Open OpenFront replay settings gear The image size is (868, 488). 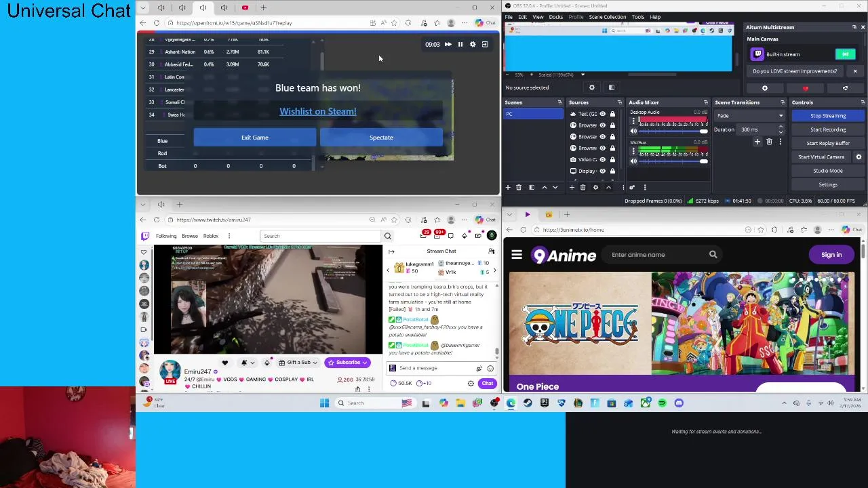[x=473, y=45]
